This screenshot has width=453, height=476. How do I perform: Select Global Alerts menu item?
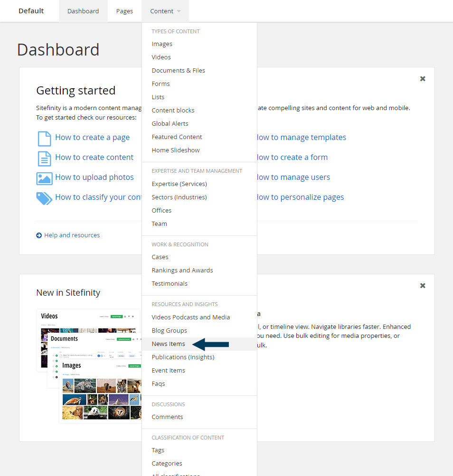170,123
